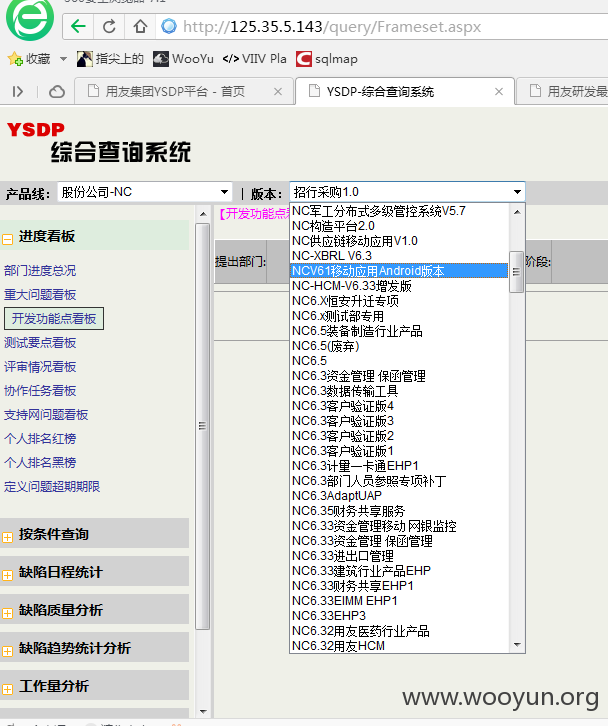Expand the 缺陷趋势统计分析 section
The height and width of the screenshot is (726, 608).
pos(8,651)
